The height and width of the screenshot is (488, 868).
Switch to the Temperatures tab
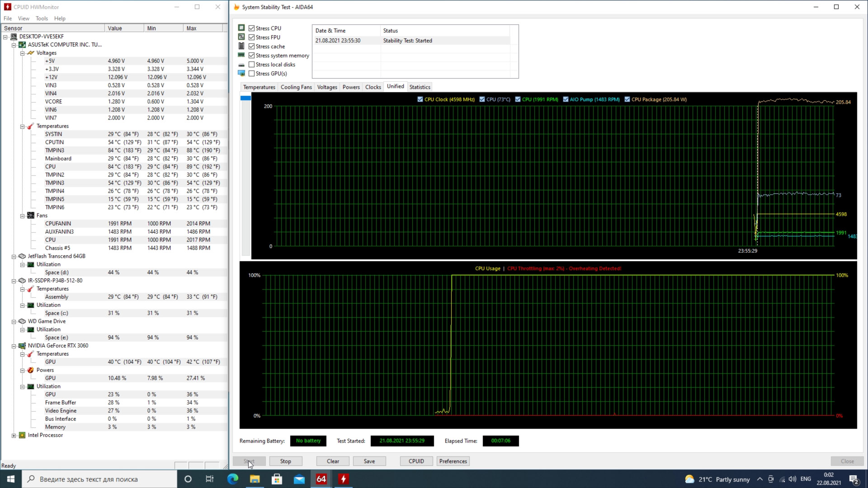click(x=259, y=87)
